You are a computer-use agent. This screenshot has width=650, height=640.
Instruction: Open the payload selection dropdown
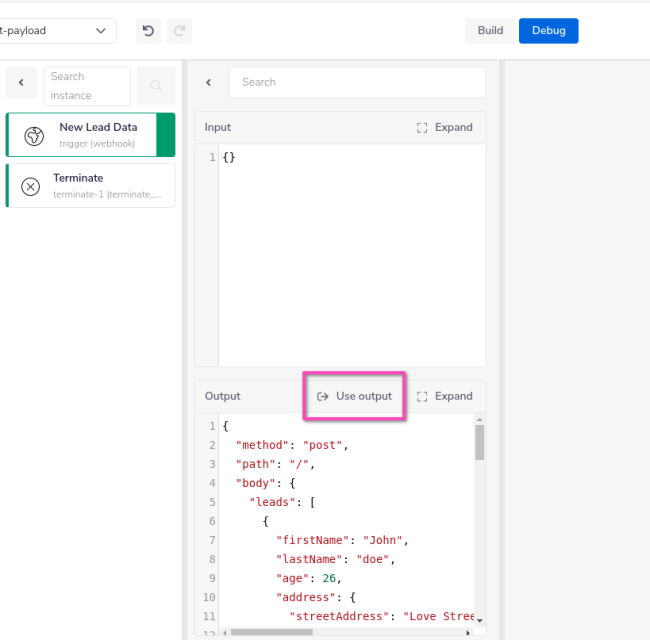tap(56, 31)
